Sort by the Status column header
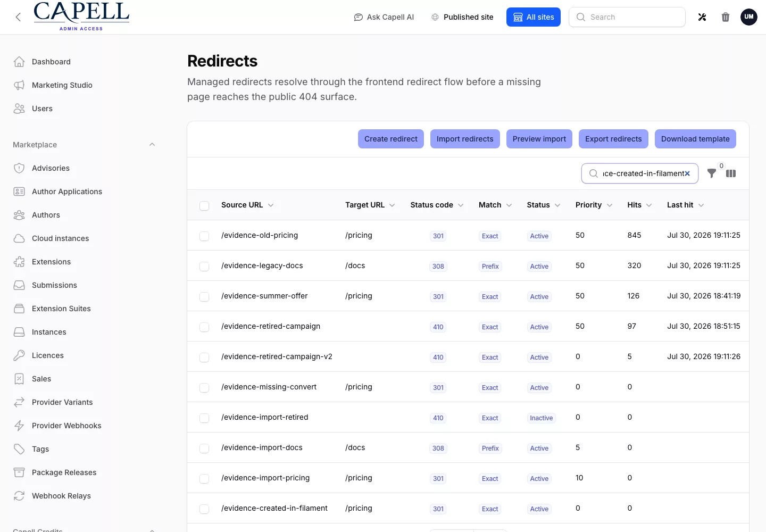The width and height of the screenshot is (766, 532). click(544, 205)
